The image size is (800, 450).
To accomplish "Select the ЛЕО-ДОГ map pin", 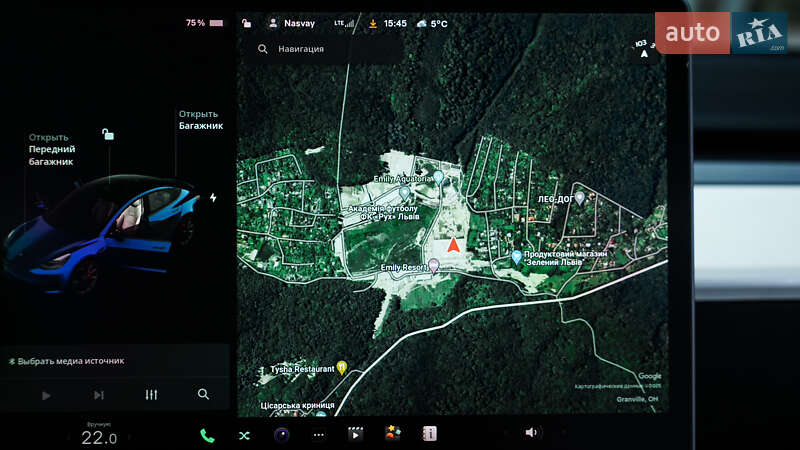I will point(580,198).
